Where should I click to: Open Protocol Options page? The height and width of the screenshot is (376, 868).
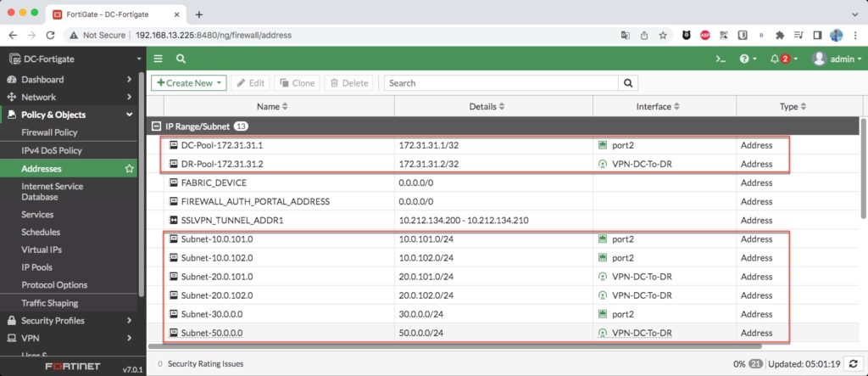click(54, 285)
